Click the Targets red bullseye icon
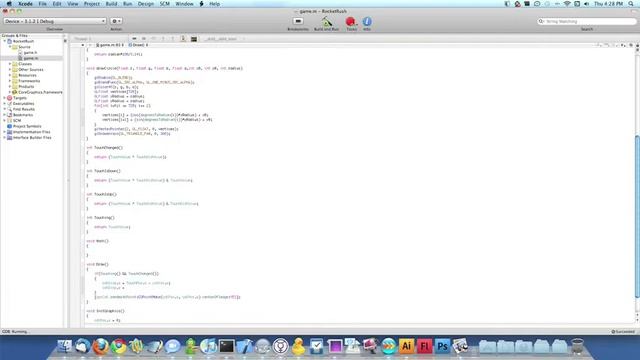Image resolution: width=640 pixels, height=360 pixels. (x=9, y=98)
